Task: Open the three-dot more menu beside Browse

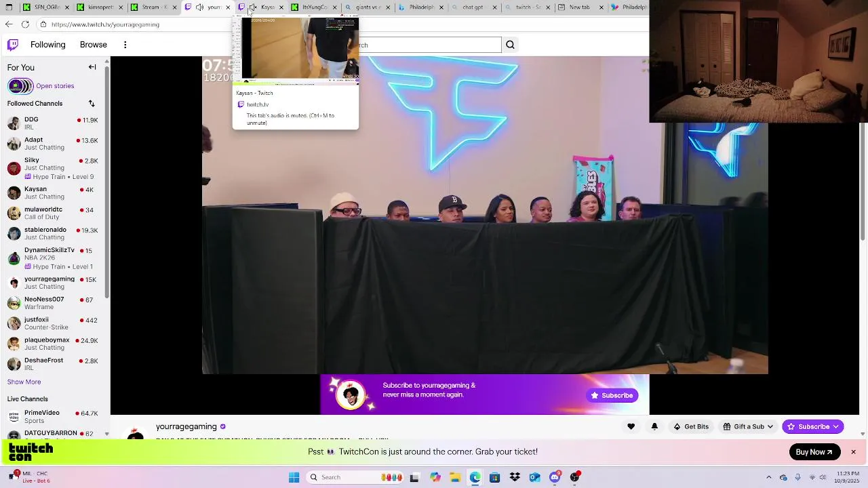Action: pos(125,45)
